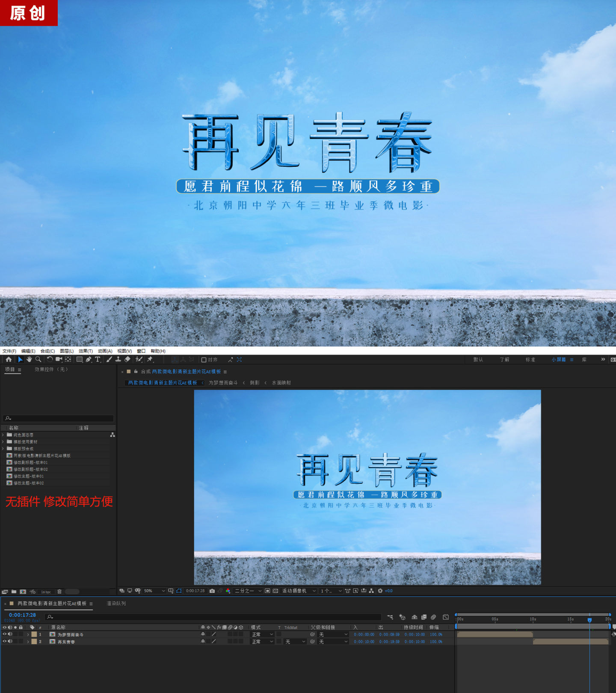This screenshot has width=616, height=693.
Task: Create a new folder in the project panel
Action: tap(14, 592)
